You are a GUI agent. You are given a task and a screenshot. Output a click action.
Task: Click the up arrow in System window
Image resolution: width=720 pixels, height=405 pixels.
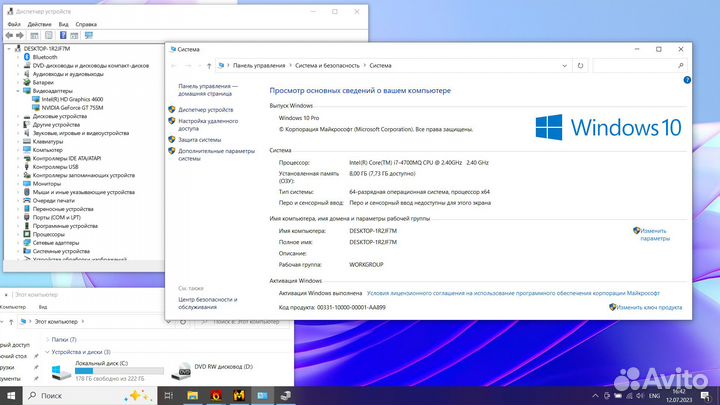(209, 66)
